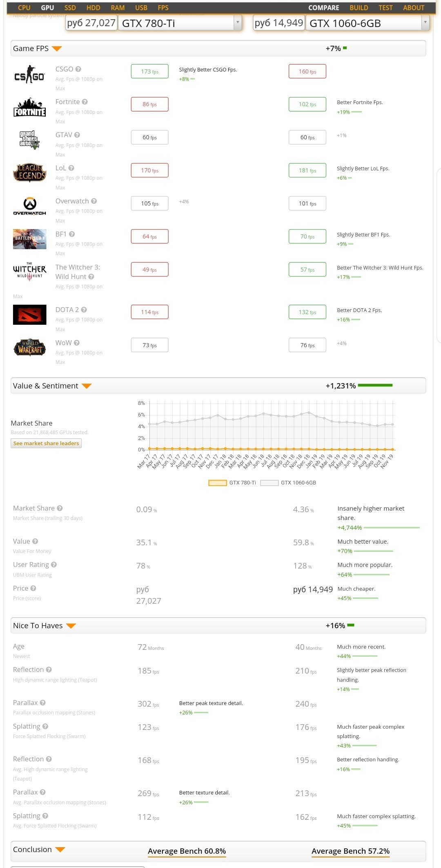This screenshot has height=868, width=441.
Task: Click the Overwatch game name link
Action: click(72, 201)
